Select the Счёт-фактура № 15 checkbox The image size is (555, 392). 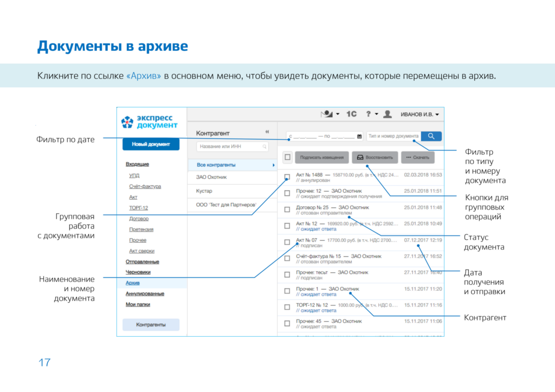[x=287, y=258]
